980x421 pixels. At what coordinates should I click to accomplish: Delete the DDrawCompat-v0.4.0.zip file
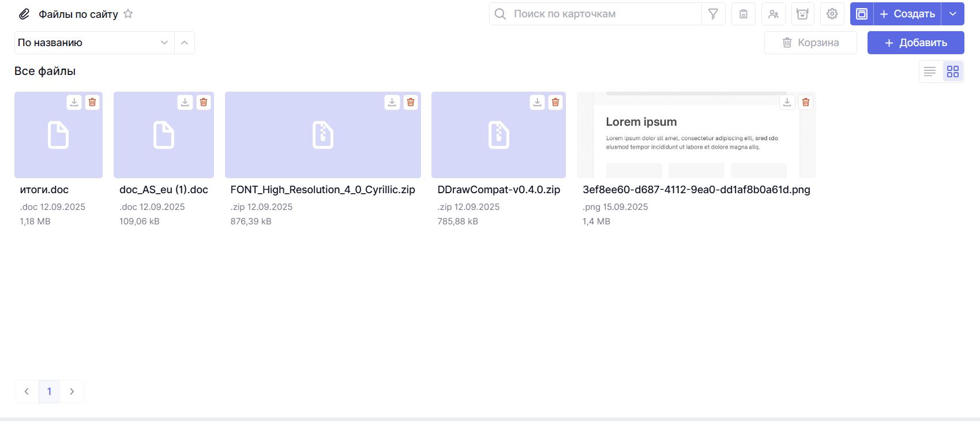[x=555, y=102]
